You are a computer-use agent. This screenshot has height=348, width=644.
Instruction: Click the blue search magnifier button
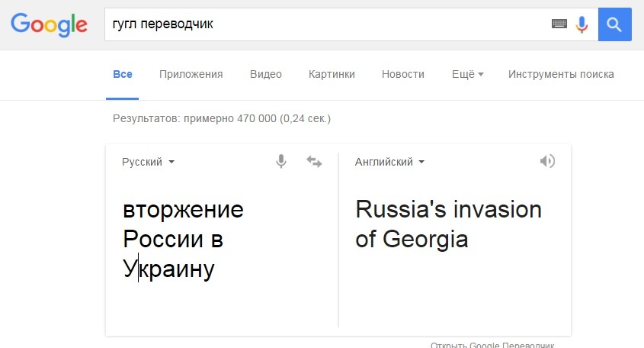point(615,24)
